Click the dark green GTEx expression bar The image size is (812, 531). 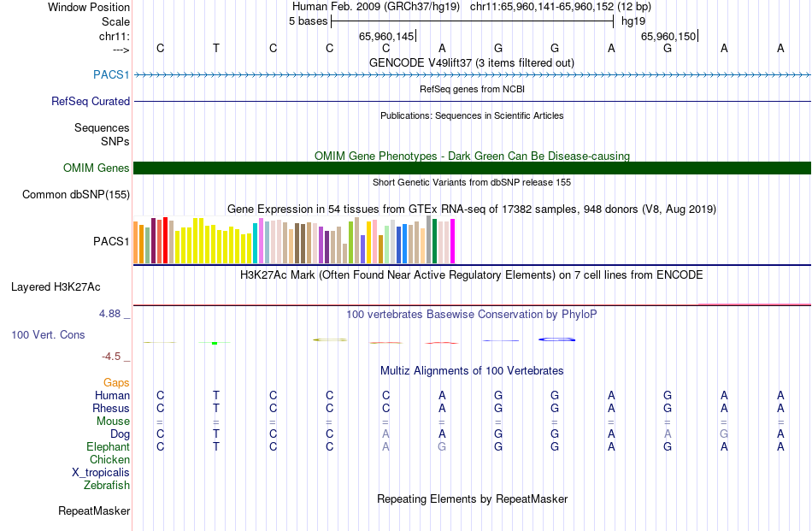(x=434, y=241)
